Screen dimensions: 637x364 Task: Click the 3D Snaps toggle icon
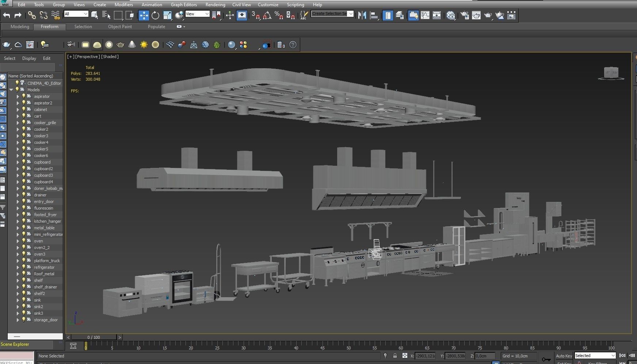point(256,15)
